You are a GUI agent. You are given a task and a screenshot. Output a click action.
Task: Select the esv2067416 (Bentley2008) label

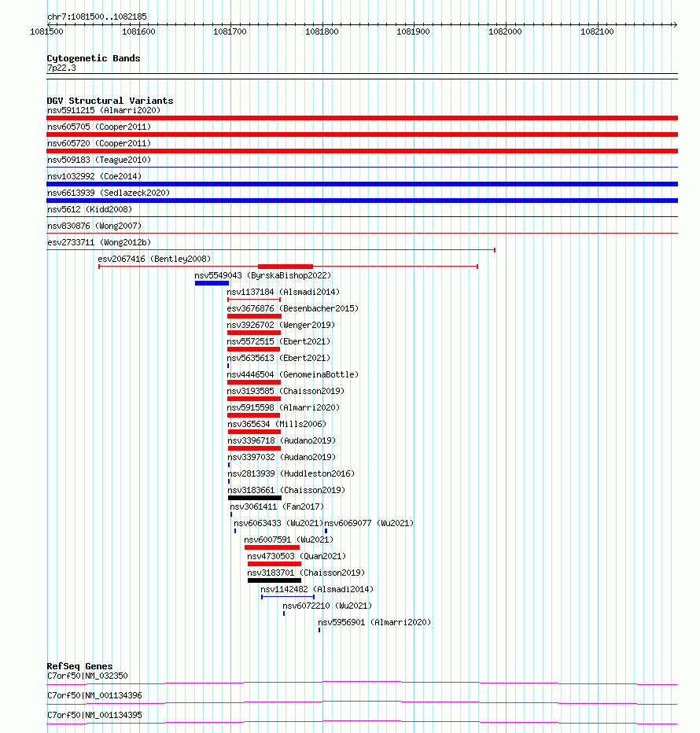[x=154, y=259]
